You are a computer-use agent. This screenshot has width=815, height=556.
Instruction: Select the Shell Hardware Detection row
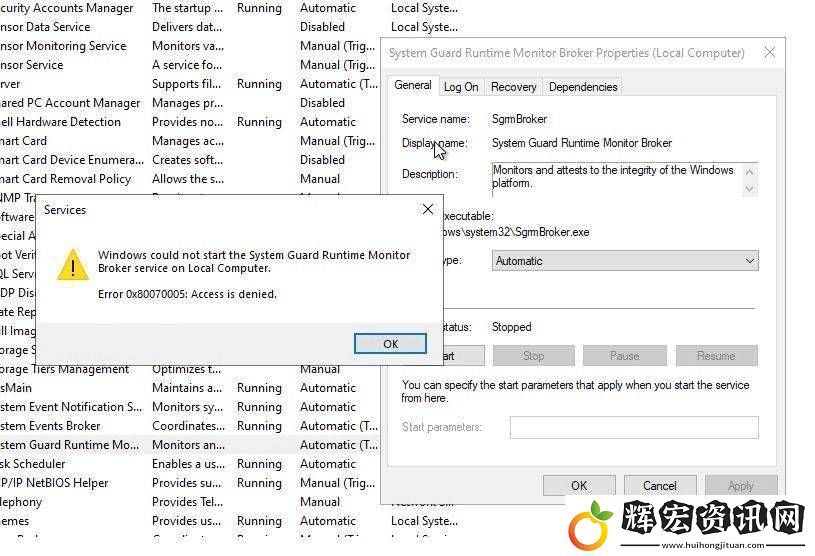pos(189,122)
